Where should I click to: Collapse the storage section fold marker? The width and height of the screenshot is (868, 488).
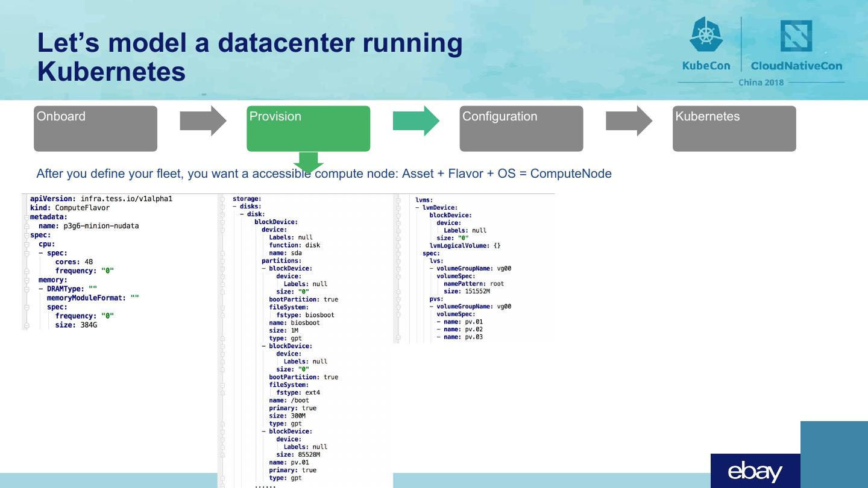222,199
